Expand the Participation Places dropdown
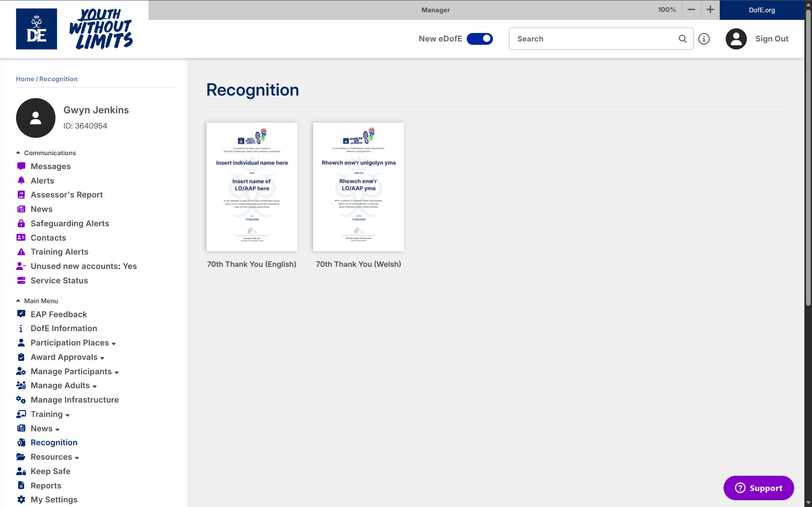812x507 pixels. 113,343
